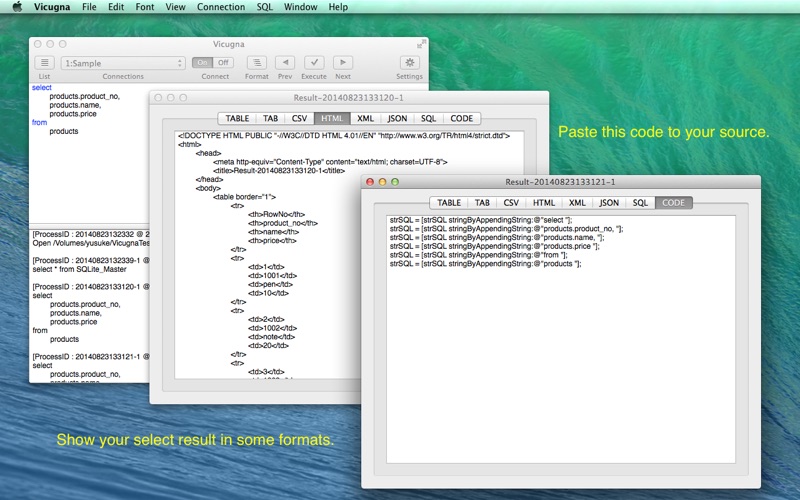Screen dimensions: 800x500
Task: Select CODE tab in front Result window
Action: [673, 203]
